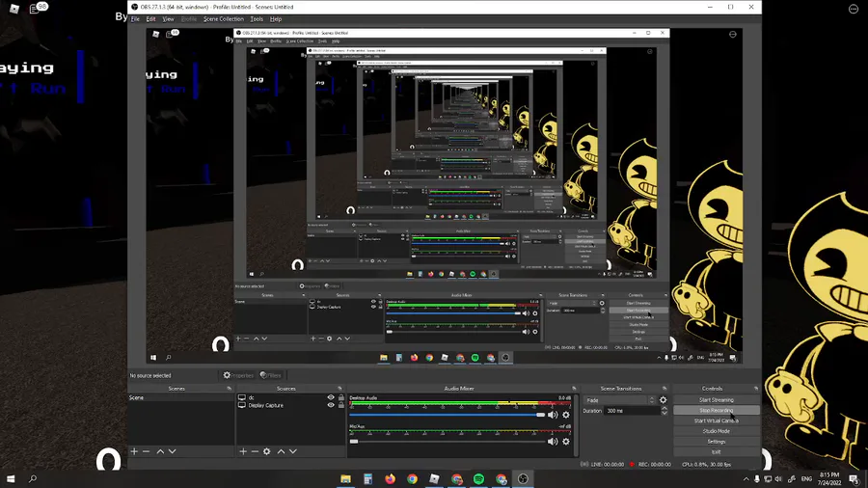Viewport: 868px width, 488px height.
Task: Open the View menu
Action: (168, 19)
